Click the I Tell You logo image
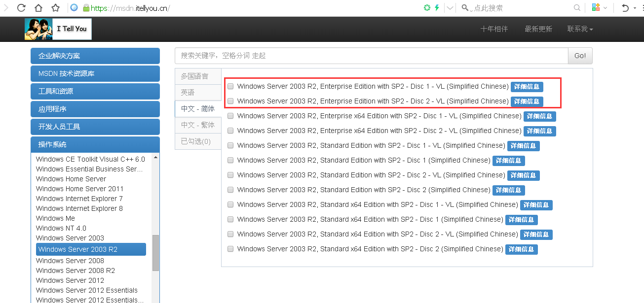This screenshot has width=644, height=303. coord(58,29)
